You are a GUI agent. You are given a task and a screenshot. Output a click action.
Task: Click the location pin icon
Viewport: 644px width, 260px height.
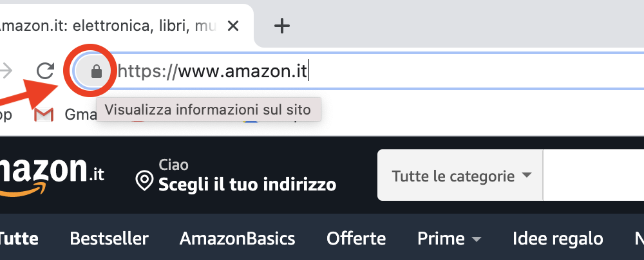click(144, 181)
